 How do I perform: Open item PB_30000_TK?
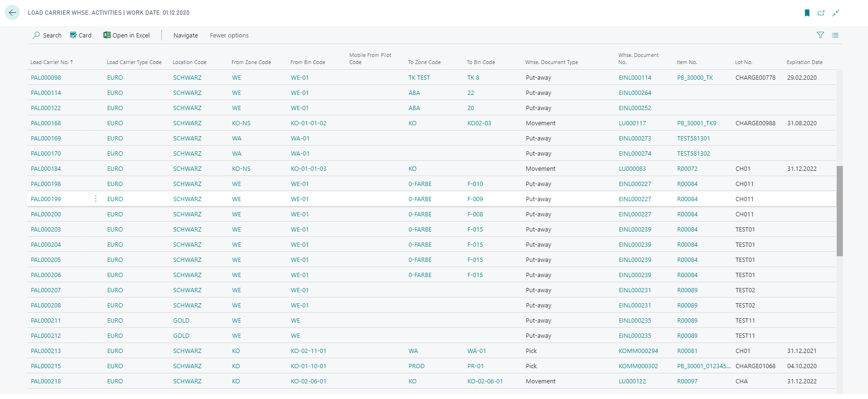click(695, 77)
